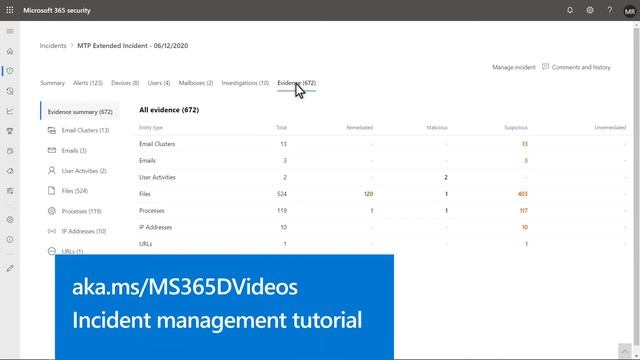Open the MR account avatar
This screenshot has height=360, width=640.
(x=629, y=11)
